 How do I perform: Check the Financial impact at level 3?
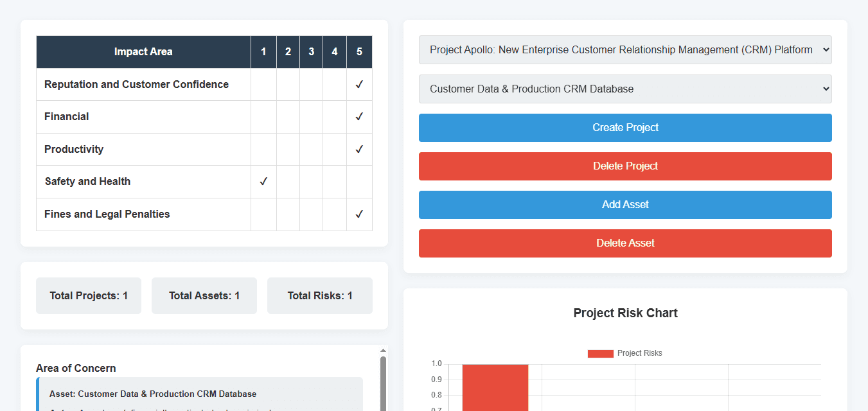point(311,116)
